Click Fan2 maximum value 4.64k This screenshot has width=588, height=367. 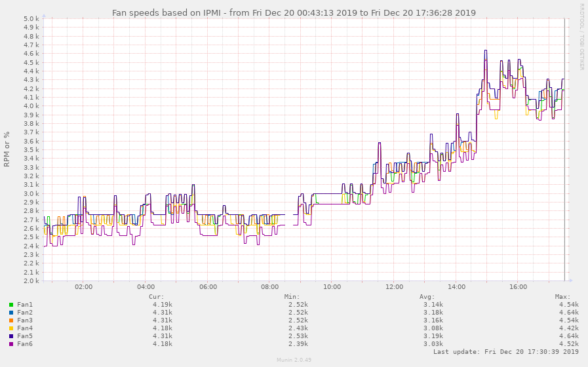click(x=569, y=313)
